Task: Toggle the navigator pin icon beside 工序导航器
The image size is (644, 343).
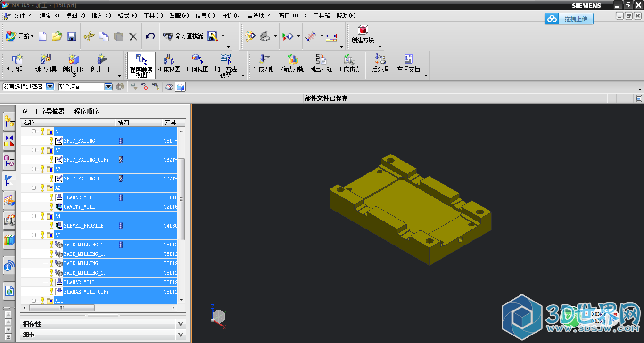Action: [25, 111]
